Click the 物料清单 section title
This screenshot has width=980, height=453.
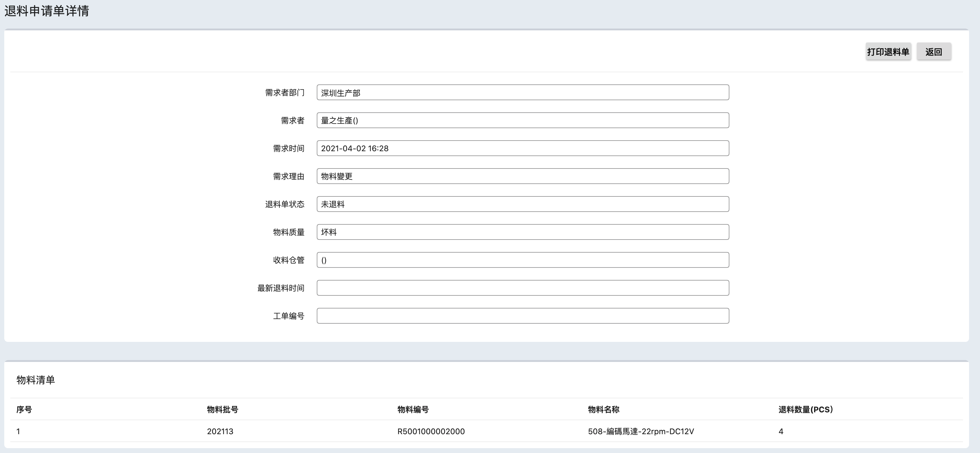pyautogui.click(x=36, y=380)
